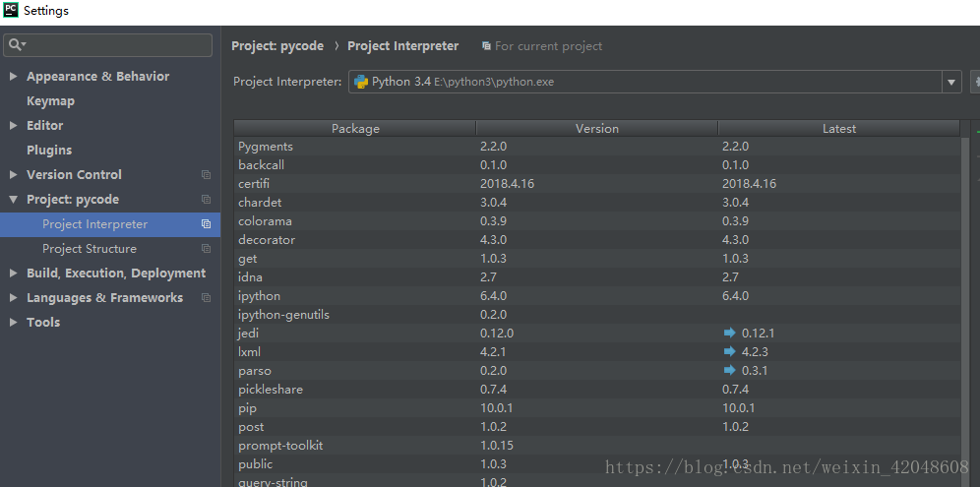Sort by the Latest column header
The width and height of the screenshot is (980, 487).
pyautogui.click(x=838, y=129)
